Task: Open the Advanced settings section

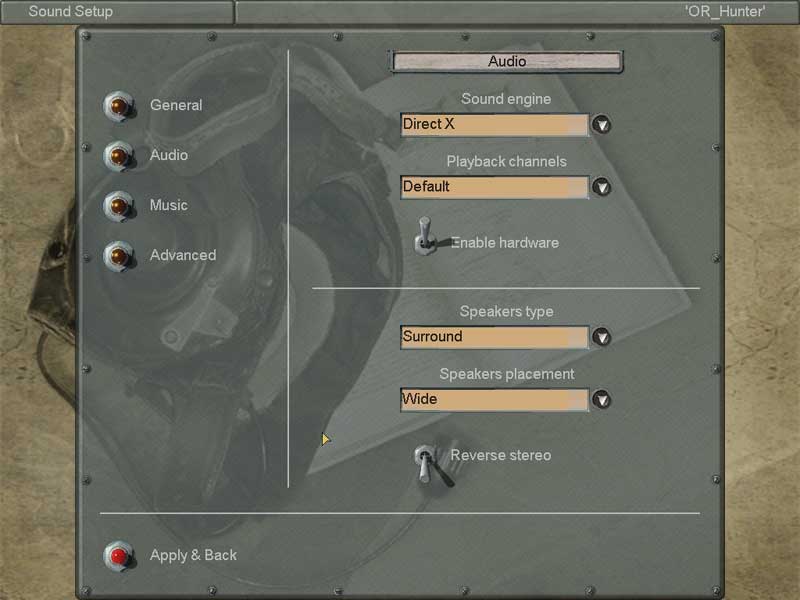Action: point(183,255)
